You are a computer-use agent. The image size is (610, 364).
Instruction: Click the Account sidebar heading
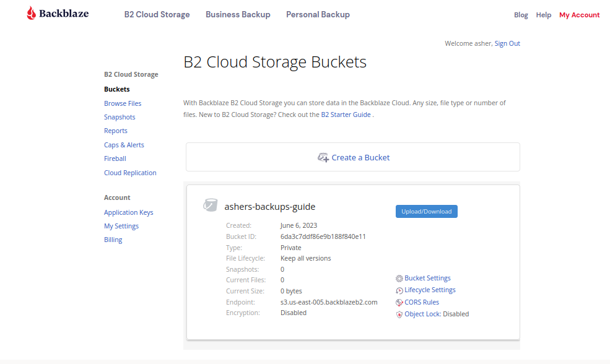(117, 197)
